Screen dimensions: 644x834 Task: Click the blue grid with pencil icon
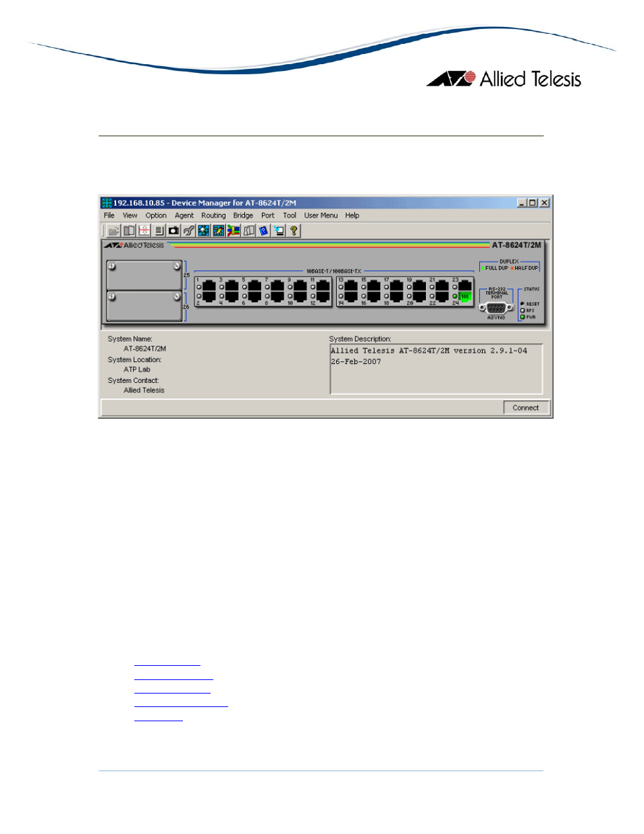point(219,231)
